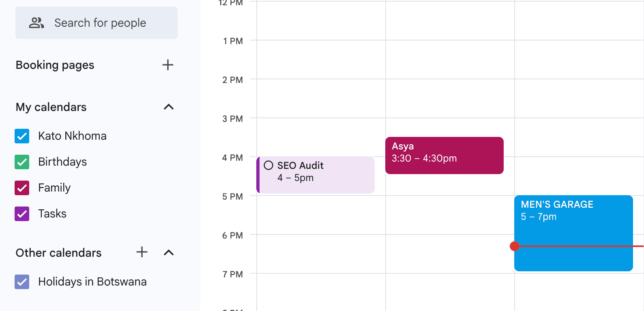Screen dimensions: 644x311
Task: Mark SEO Audit task complete circle
Action: pyautogui.click(x=268, y=165)
